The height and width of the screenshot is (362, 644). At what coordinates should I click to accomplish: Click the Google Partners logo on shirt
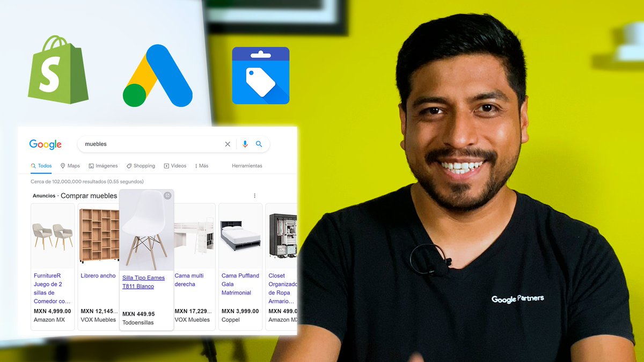[517, 298]
